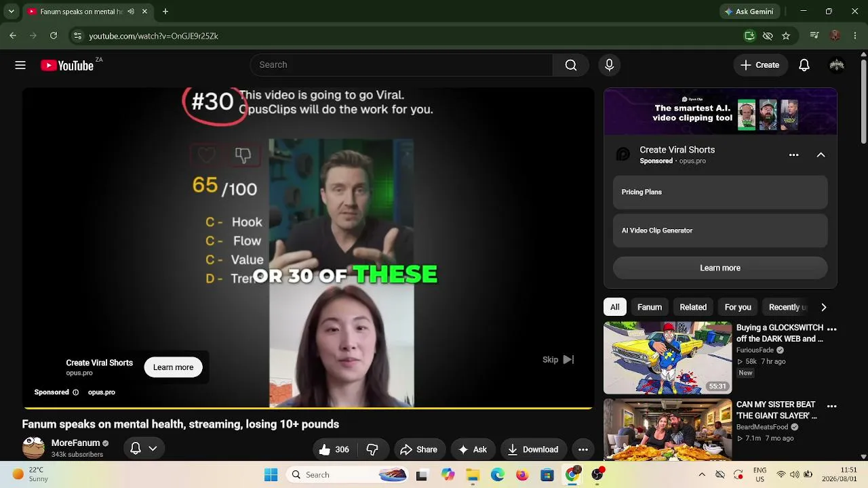Launch Firefox from the taskbar
The image size is (868, 488).
pyautogui.click(x=522, y=475)
